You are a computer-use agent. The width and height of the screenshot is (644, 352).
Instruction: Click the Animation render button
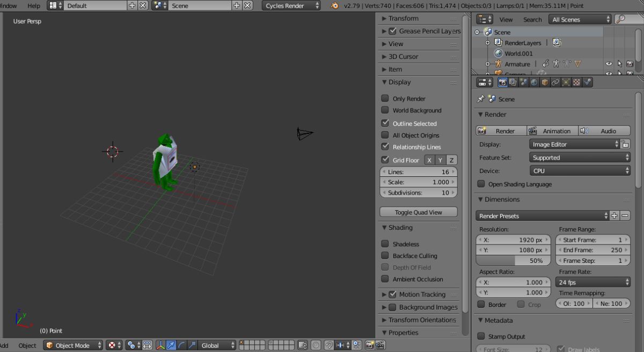click(552, 131)
